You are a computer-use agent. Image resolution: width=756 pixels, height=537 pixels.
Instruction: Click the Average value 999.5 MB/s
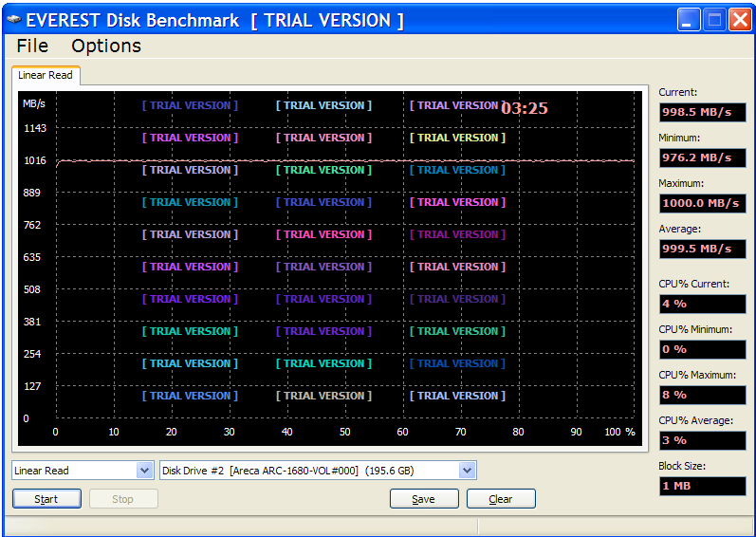click(x=703, y=249)
